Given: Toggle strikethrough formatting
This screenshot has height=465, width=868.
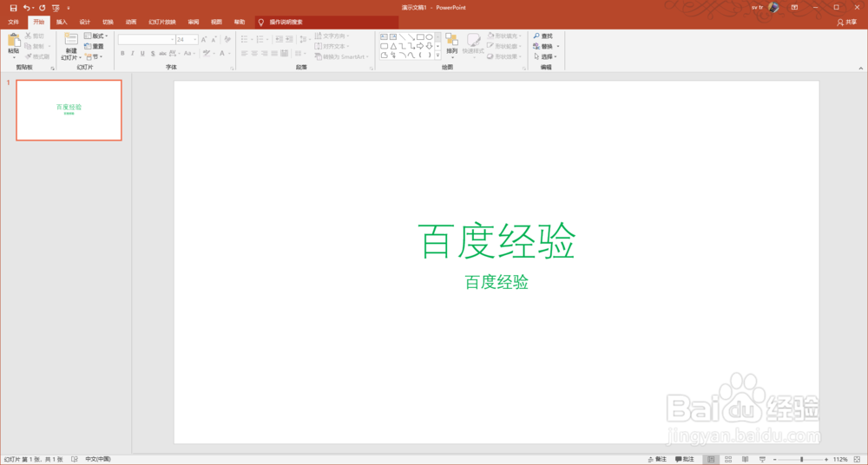Looking at the screenshot, I should [162, 54].
